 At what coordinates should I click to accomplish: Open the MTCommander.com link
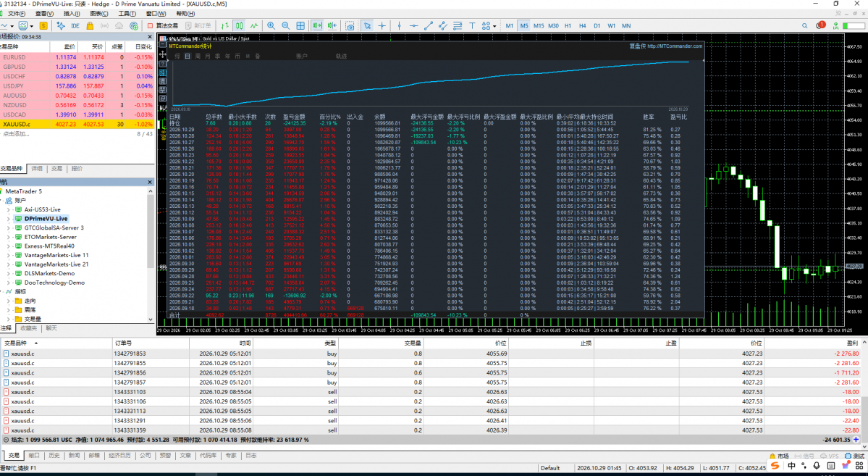[675, 46]
